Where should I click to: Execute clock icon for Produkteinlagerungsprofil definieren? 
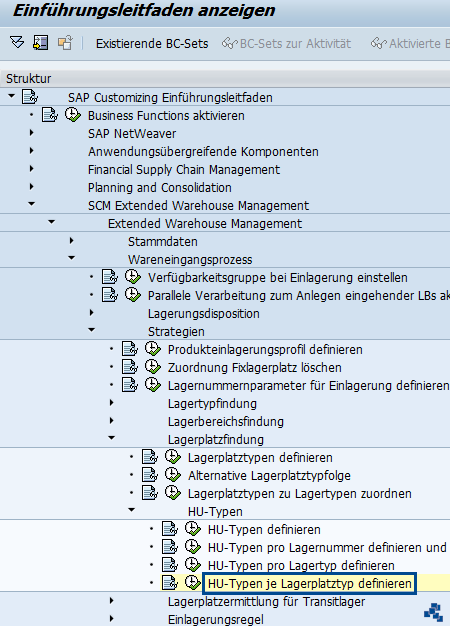[153, 349]
